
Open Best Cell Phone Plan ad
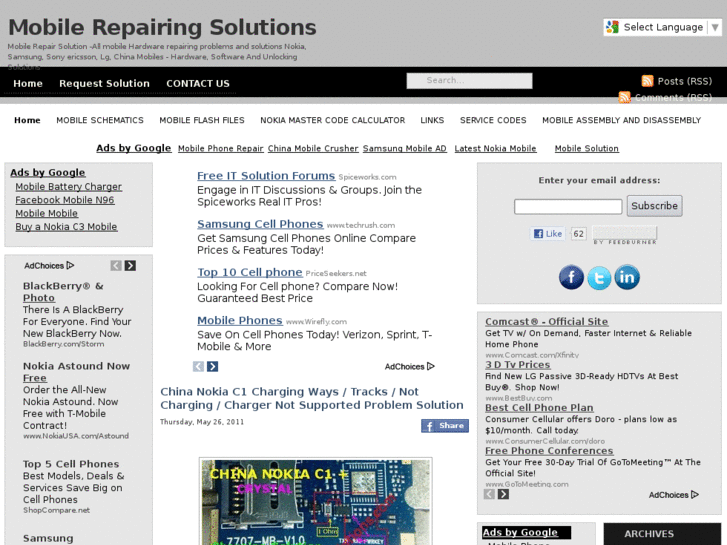pos(539,408)
